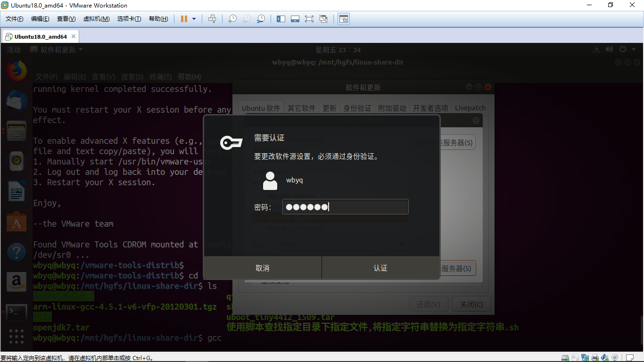644x362 pixels.
Task: Open the terminal 编辑(E) menu
Action: 75,77
